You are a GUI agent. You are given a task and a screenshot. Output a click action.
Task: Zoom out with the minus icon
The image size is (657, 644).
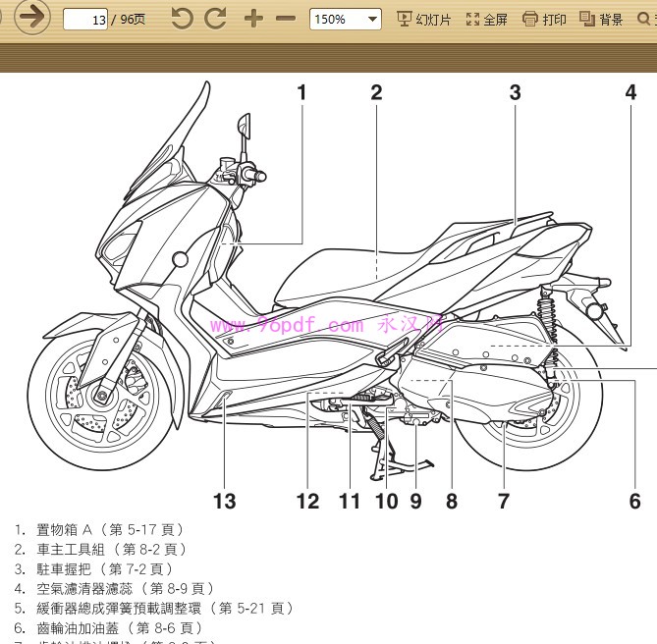[286, 19]
